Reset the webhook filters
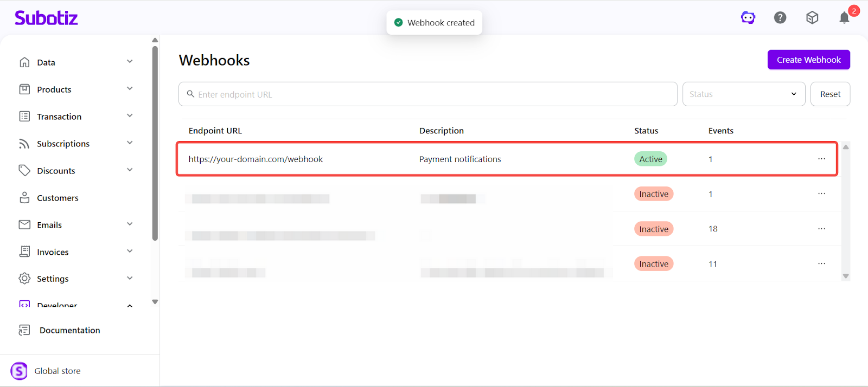This screenshot has height=387, width=868. pyautogui.click(x=830, y=94)
